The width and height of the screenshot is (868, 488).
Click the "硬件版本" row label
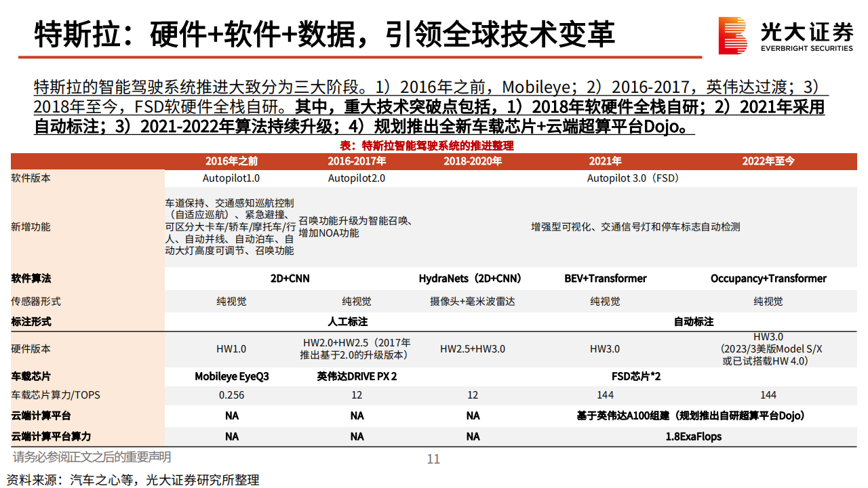pos(31,349)
